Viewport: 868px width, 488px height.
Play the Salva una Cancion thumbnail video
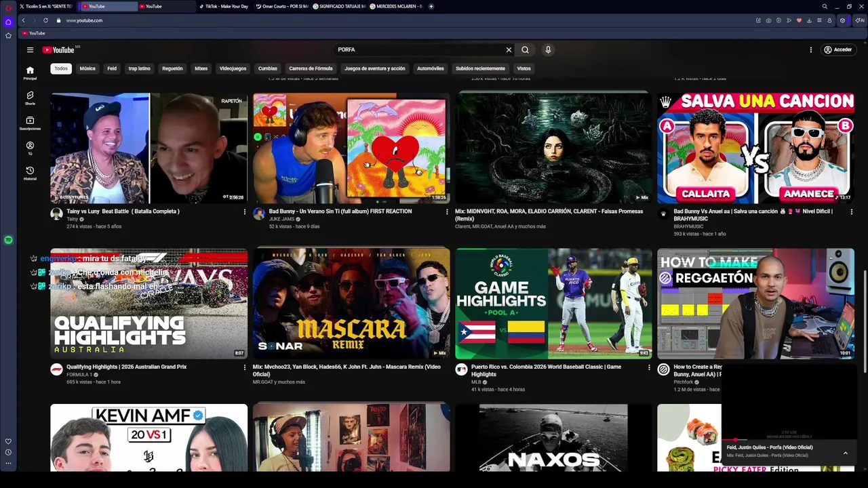pos(755,148)
